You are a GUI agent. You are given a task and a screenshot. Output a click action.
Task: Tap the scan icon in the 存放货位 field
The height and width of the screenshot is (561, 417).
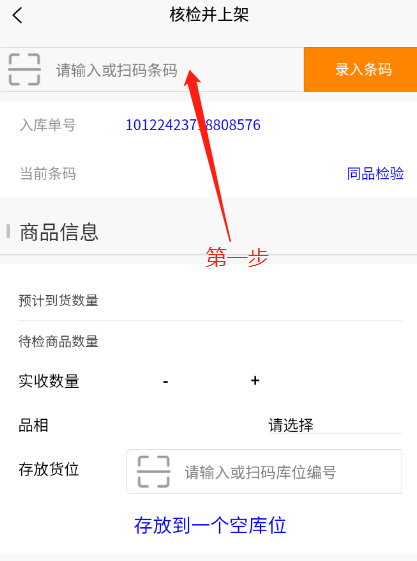pyautogui.click(x=153, y=472)
